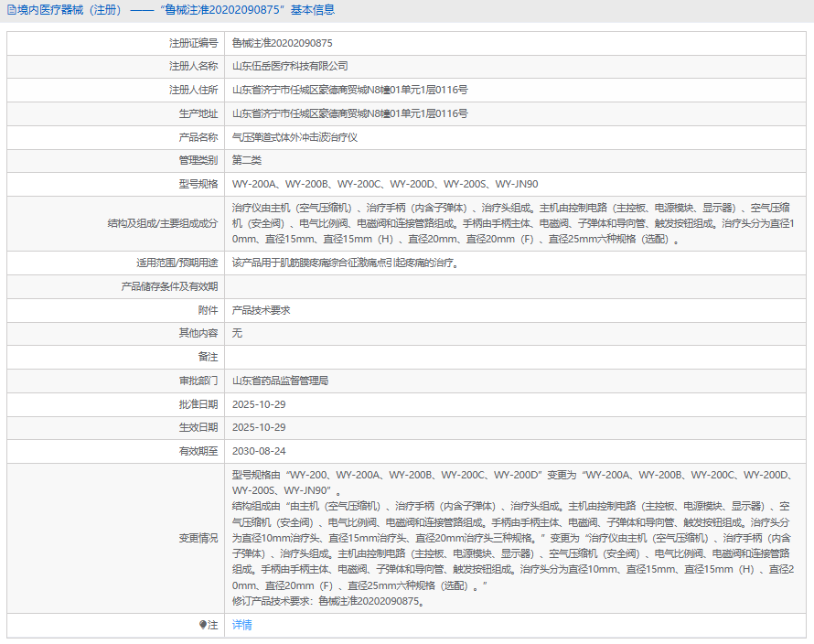Click the label 注册人住所
Screen dimensions: 814x644
click(194, 90)
